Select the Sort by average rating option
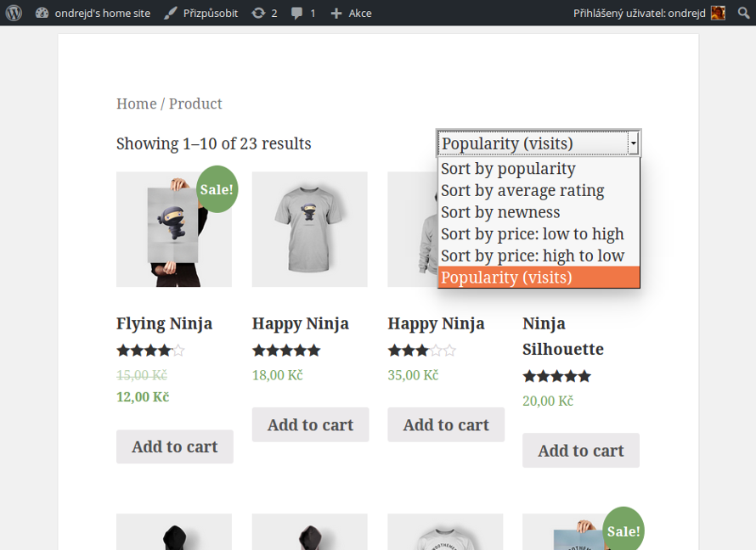The height and width of the screenshot is (550, 756). pyautogui.click(x=539, y=191)
